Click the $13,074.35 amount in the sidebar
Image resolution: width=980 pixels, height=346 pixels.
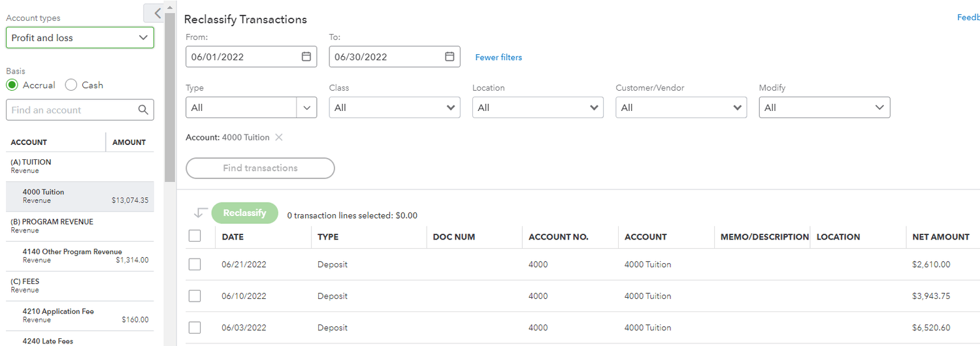tap(130, 200)
